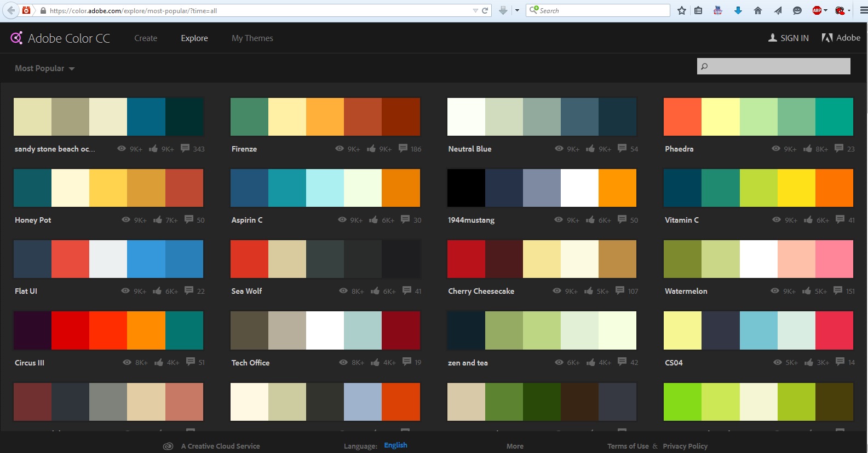Click the Adblock Plus icon
The width and height of the screenshot is (868, 453).
(817, 10)
